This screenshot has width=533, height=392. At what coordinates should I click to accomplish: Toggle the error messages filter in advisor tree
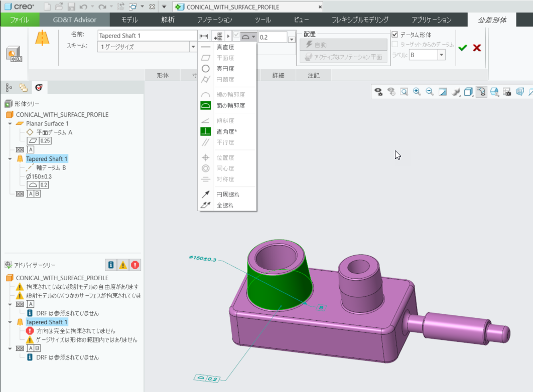[x=135, y=265]
